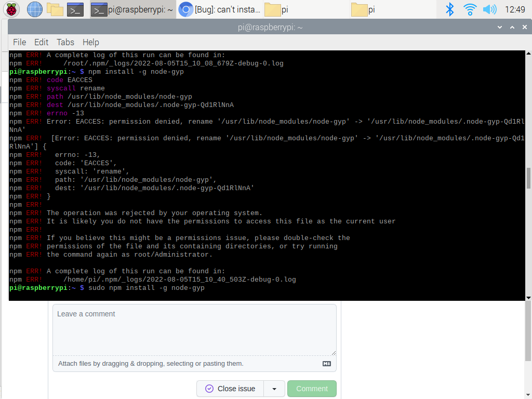Launch the web browser globe icon

click(x=35, y=9)
